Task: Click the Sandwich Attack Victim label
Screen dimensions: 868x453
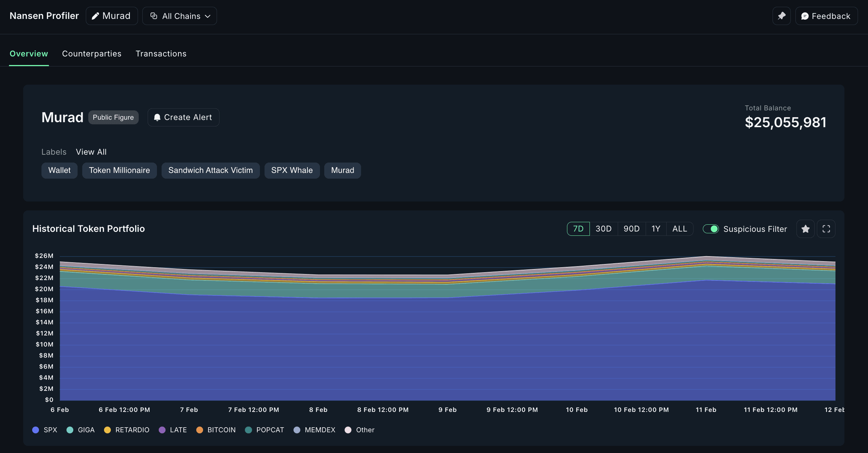Action: [210, 170]
